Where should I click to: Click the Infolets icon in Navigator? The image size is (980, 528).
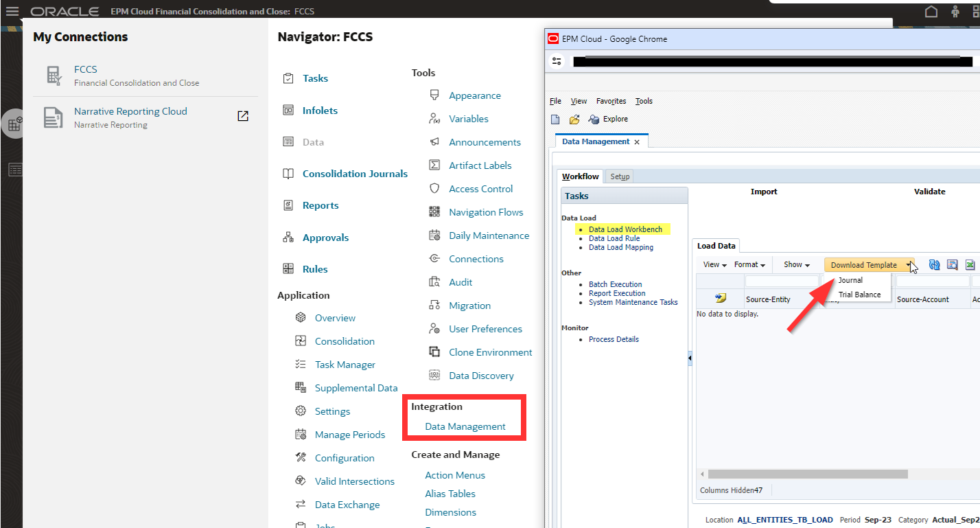[x=288, y=110]
